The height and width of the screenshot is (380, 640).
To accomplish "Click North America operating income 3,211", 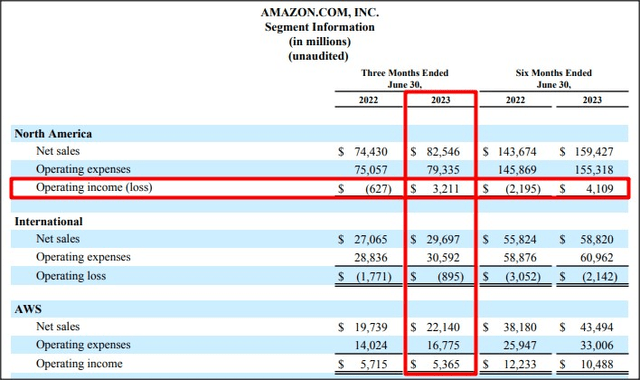I will 446,189.
